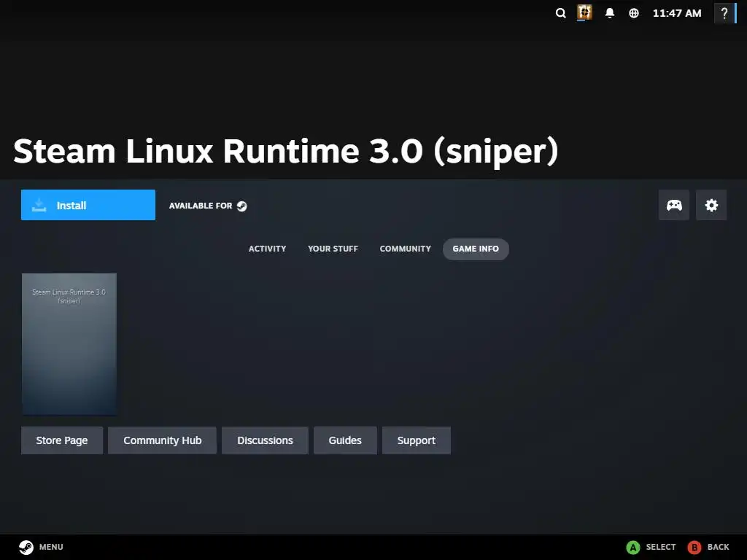This screenshot has height=560, width=747.
Task: Open the help question mark icon
Action: pos(724,13)
